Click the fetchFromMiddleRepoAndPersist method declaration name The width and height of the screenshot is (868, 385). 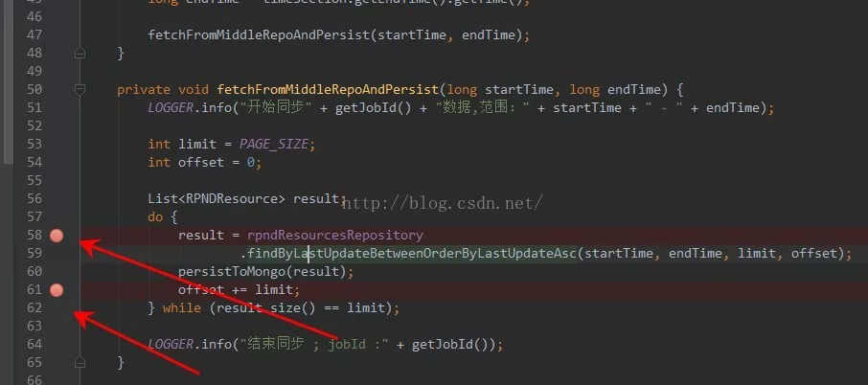pyautogui.click(x=329, y=90)
